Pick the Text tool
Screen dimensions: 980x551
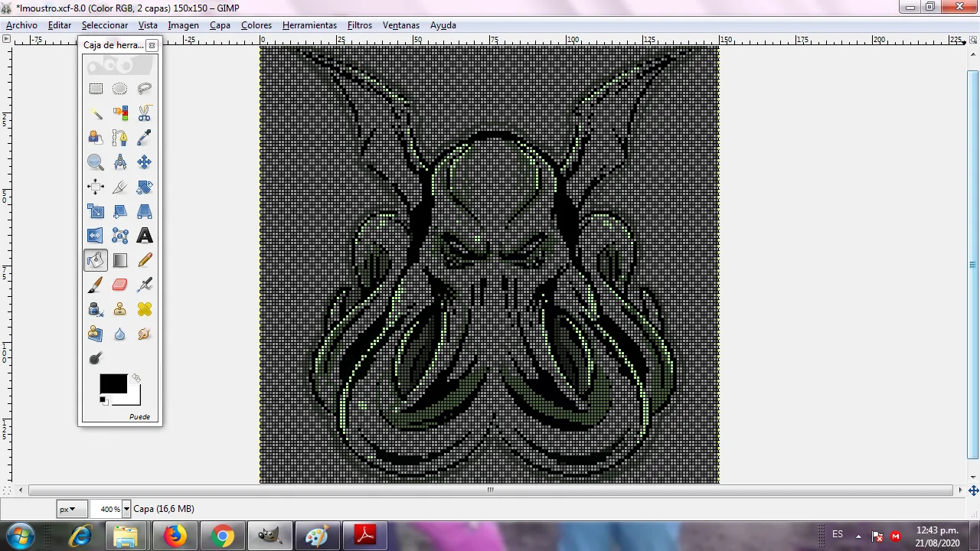pos(145,236)
